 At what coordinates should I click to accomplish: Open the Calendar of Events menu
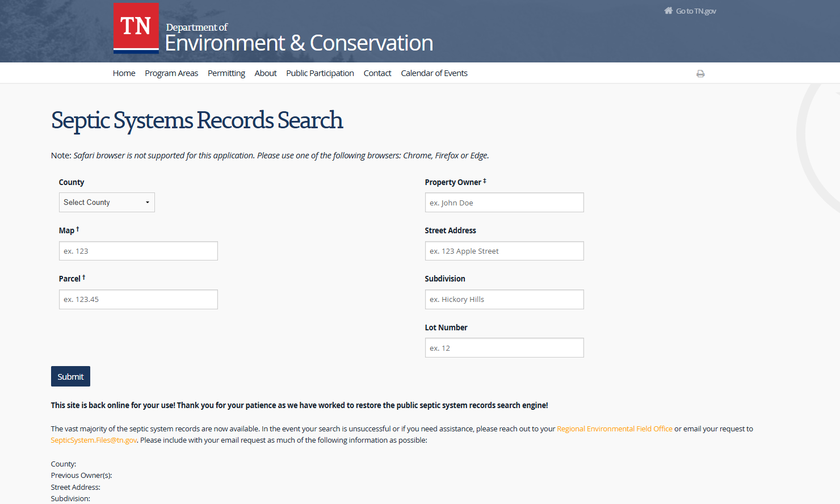coord(434,73)
